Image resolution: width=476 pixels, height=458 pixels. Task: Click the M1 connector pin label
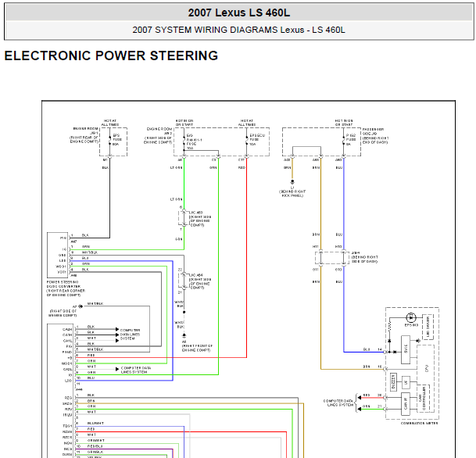tap(105, 160)
